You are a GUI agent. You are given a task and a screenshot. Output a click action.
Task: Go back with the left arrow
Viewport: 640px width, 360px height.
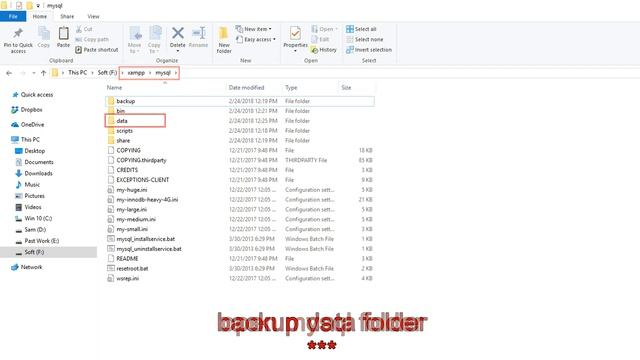(x=9, y=73)
